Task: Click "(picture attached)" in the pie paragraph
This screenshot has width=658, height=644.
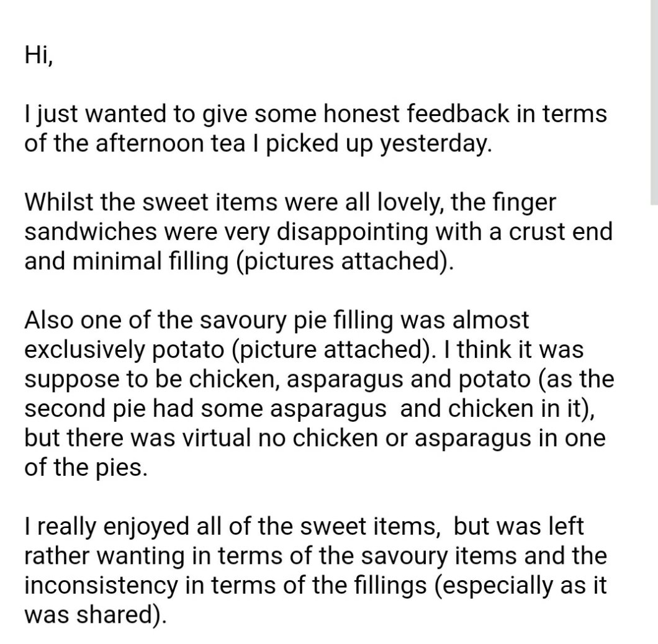Action: 329,349
